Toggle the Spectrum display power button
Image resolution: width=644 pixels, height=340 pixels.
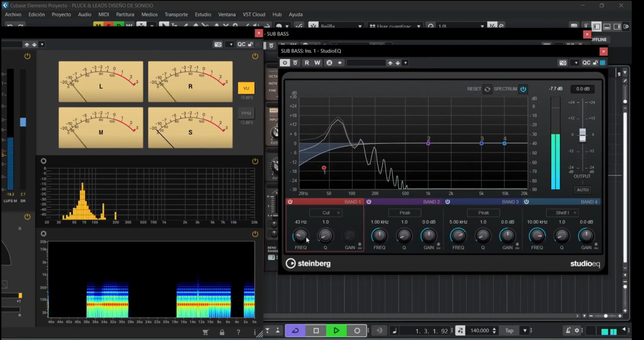click(x=523, y=89)
